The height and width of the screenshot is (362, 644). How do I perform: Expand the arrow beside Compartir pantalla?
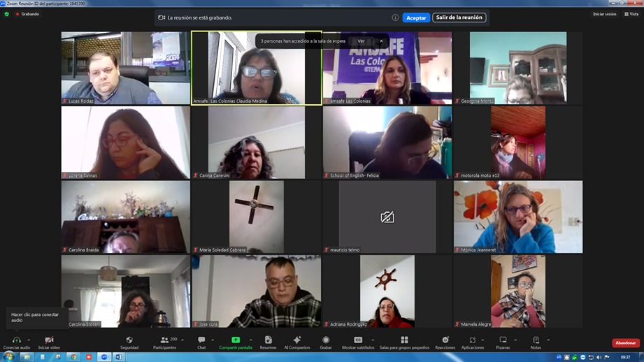point(251,340)
